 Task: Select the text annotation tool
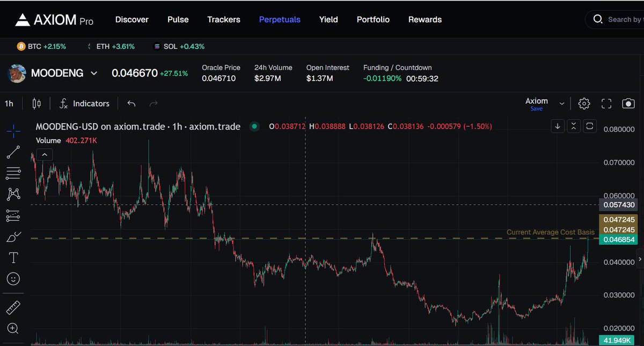[13, 258]
